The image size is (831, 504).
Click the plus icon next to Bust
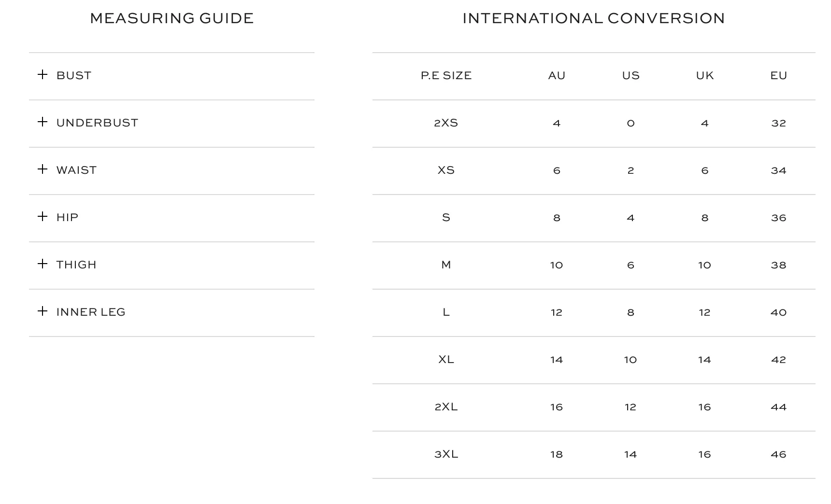pyautogui.click(x=43, y=74)
